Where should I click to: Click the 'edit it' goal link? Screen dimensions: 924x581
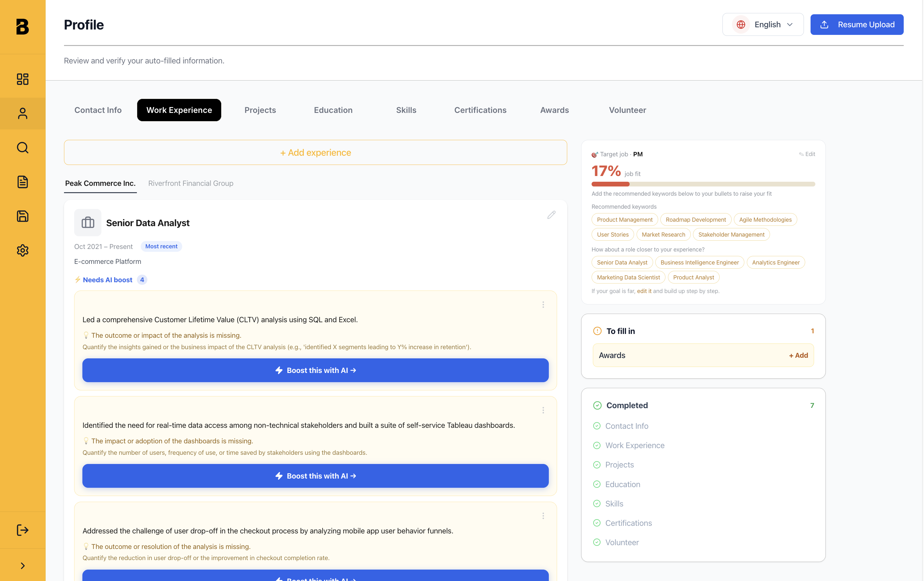tap(644, 291)
